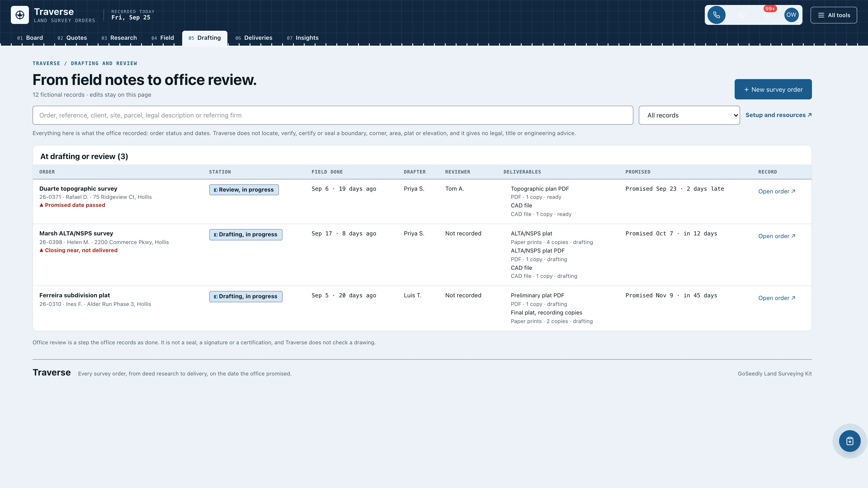The height and width of the screenshot is (488, 868).
Task: Click drafter Luis T. in Ferreira row
Action: [x=413, y=295]
